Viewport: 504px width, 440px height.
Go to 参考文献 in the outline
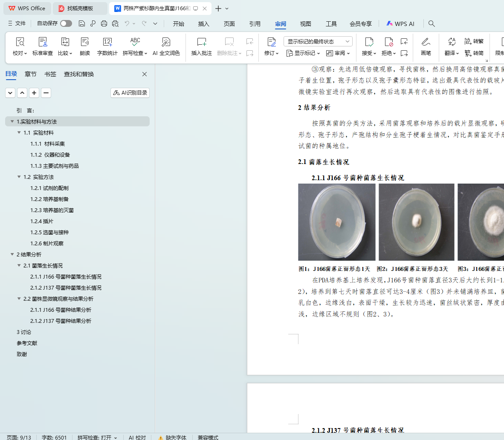click(x=27, y=343)
